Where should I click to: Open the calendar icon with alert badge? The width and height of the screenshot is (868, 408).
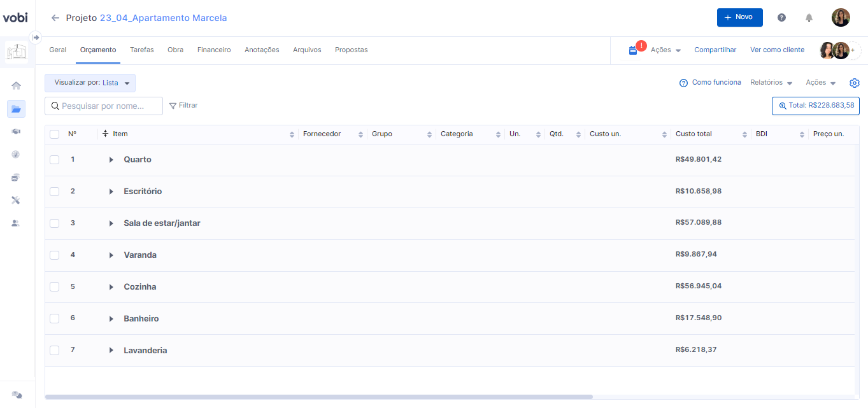(633, 50)
